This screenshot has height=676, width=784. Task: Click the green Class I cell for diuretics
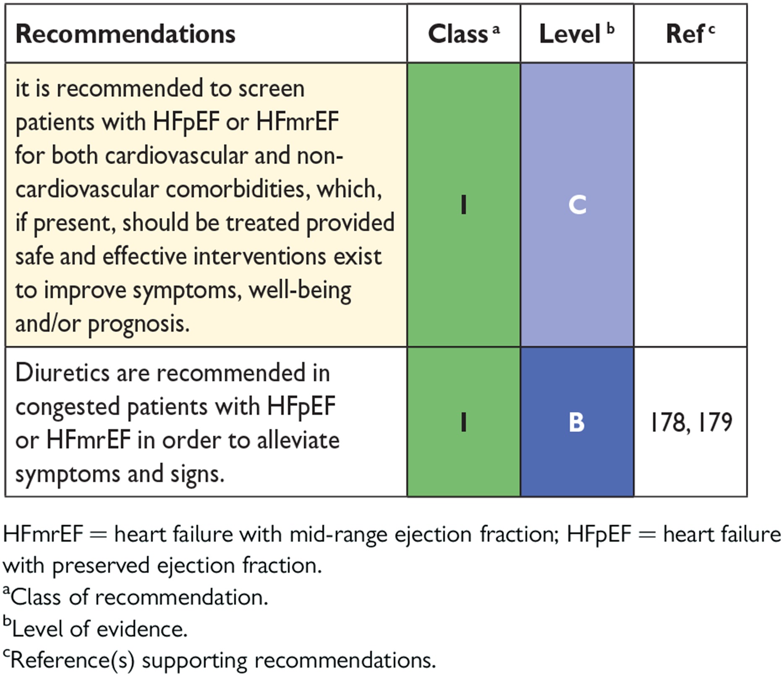(x=464, y=422)
